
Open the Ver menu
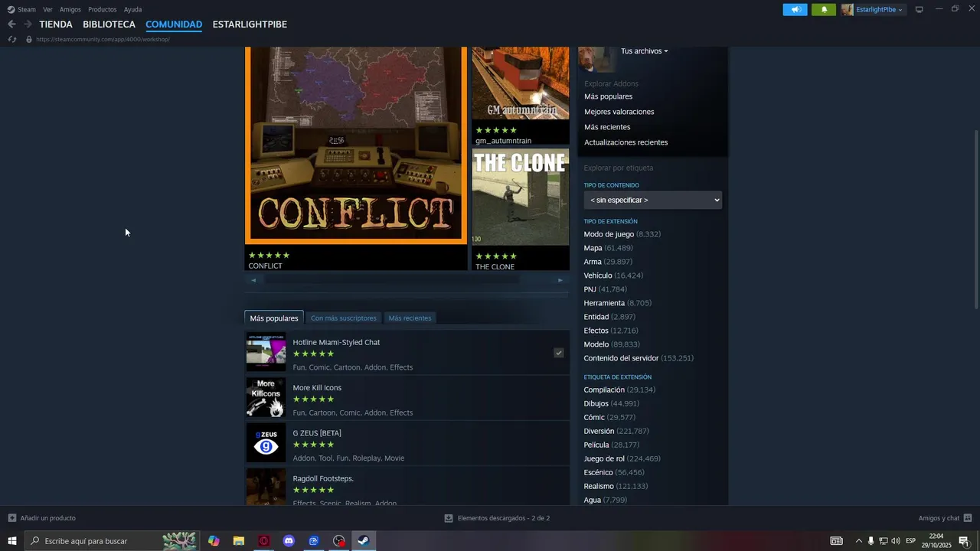(x=47, y=9)
